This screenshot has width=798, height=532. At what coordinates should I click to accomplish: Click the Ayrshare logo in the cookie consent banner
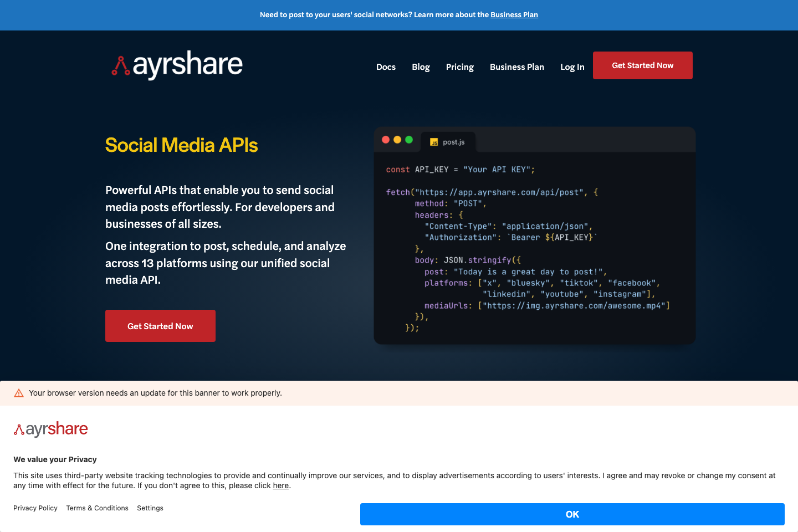tap(50, 428)
